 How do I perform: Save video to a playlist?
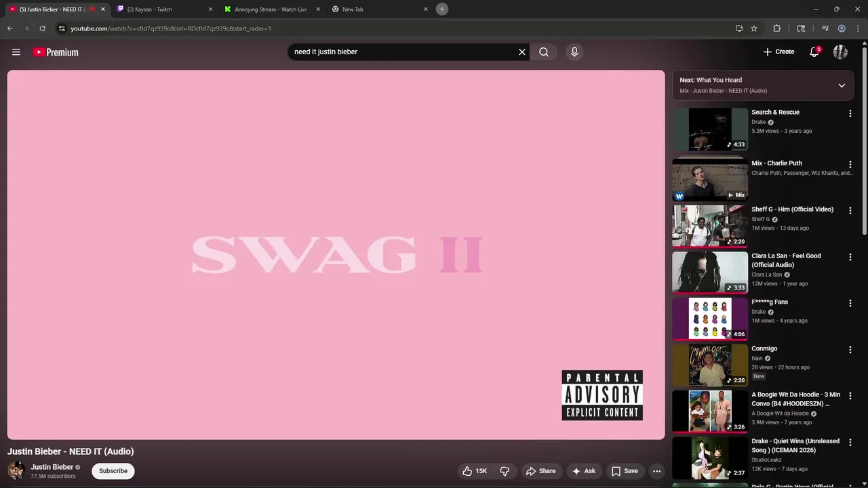tap(625, 471)
